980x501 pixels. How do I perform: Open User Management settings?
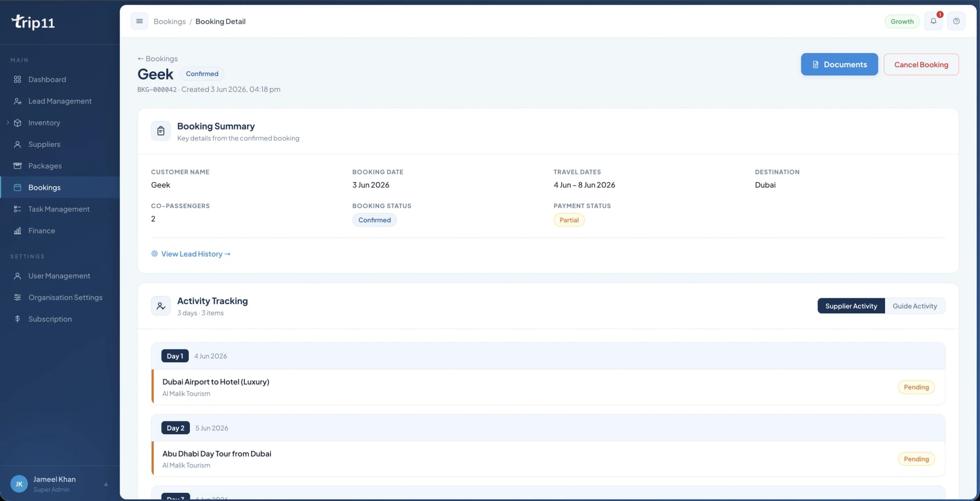[60, 276]
